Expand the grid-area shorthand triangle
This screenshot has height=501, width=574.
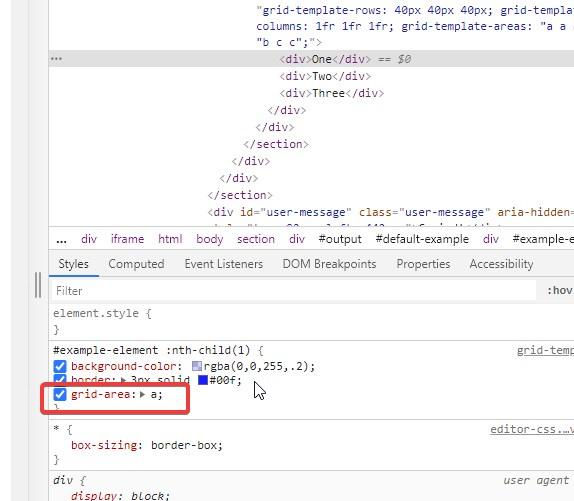(x=143, y=394)
